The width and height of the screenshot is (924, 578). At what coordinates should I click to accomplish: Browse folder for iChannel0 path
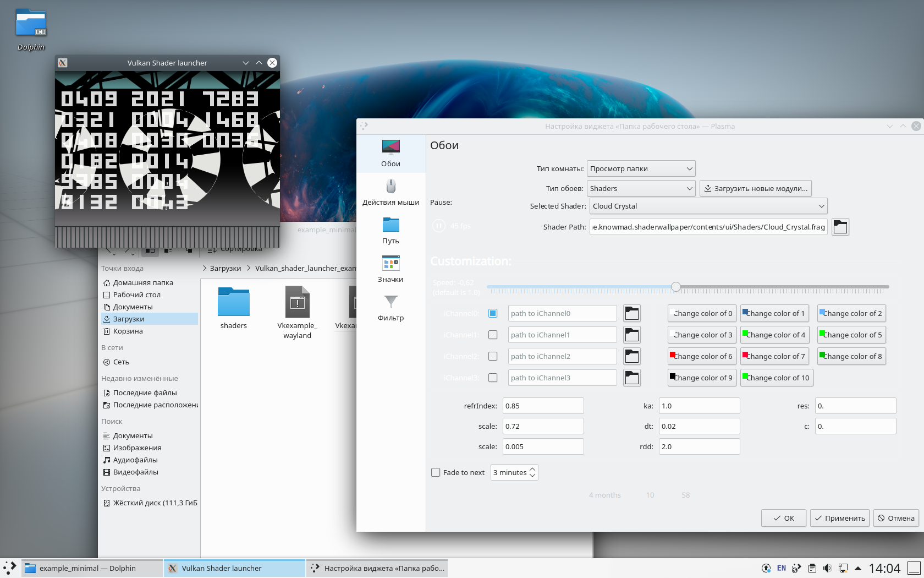(632, 313)
